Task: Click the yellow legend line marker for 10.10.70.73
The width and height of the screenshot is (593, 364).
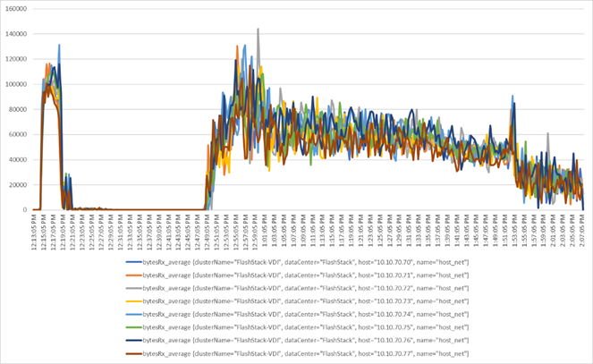Action: (134, 301)
